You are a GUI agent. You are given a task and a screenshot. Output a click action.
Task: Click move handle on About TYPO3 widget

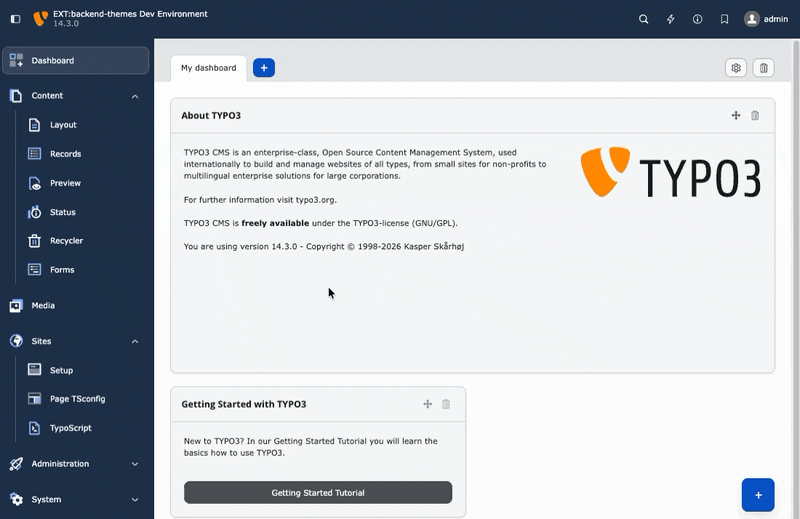tap(736, 115)
